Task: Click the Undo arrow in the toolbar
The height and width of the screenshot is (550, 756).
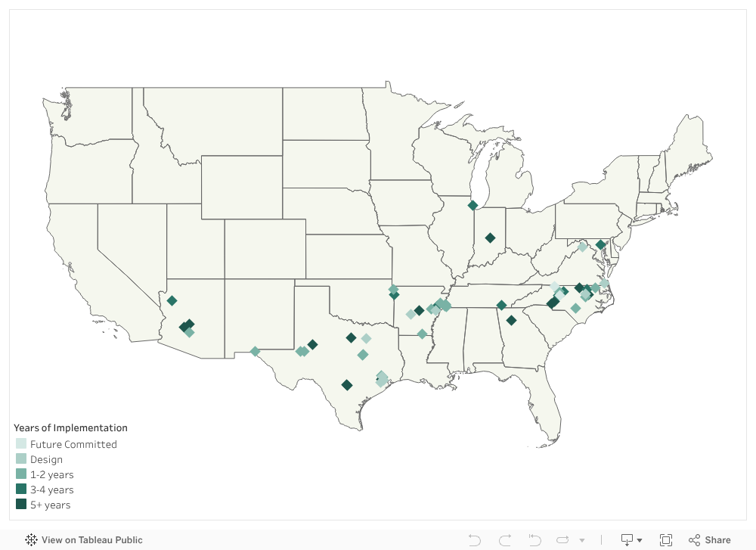Action: [475, 540]
